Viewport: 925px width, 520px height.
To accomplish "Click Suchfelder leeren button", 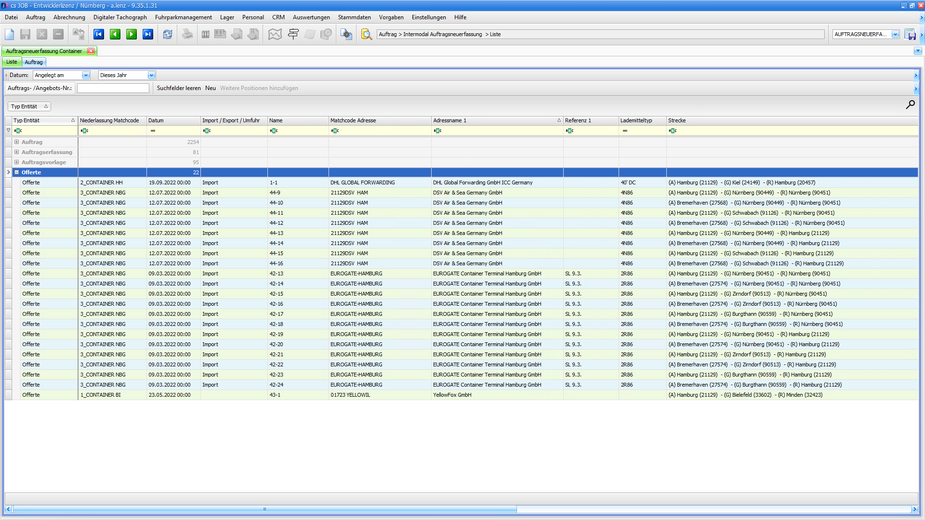I will tap(179, 88).
